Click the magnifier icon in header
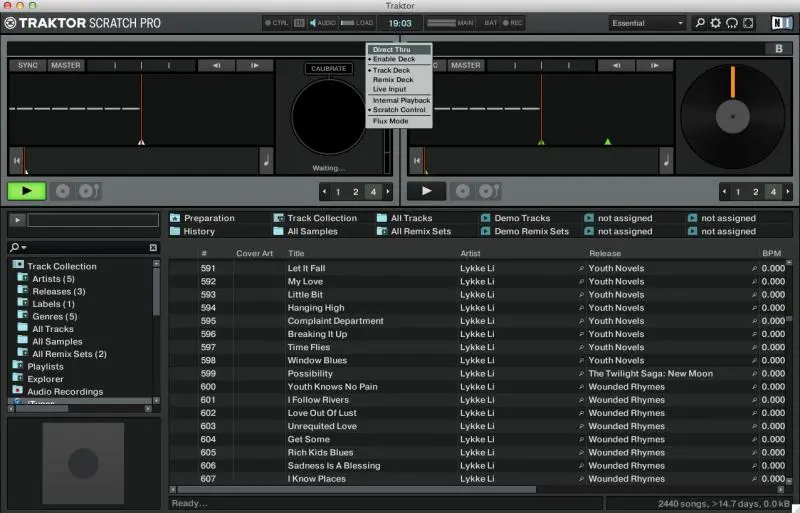The height and width of the screenshot is (513, 800). [700, 22]
